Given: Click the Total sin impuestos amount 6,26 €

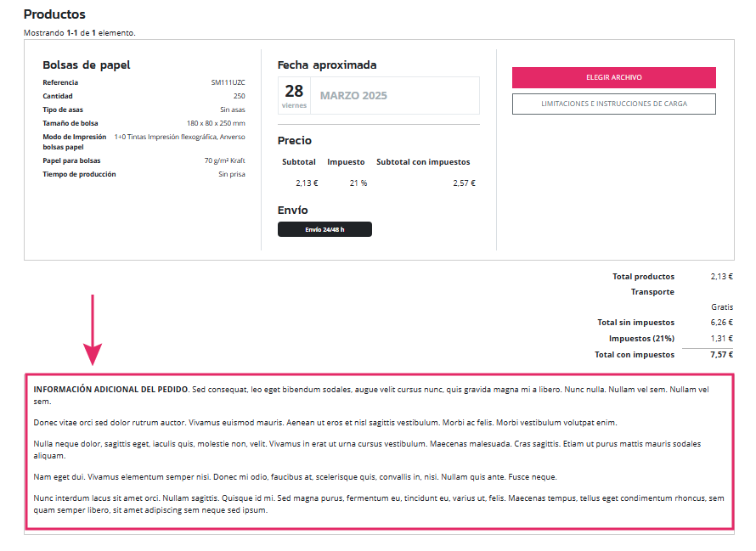Looking at the screenshot, I should point(721,322).
